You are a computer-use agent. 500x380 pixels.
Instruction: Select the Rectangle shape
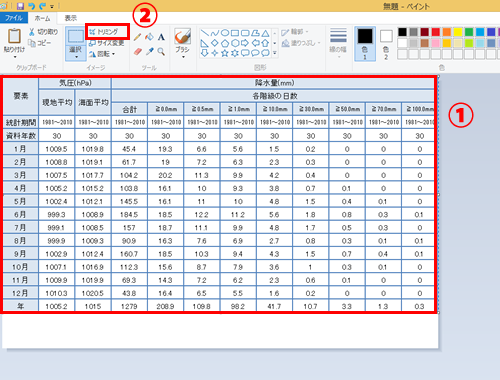point(235,33)
